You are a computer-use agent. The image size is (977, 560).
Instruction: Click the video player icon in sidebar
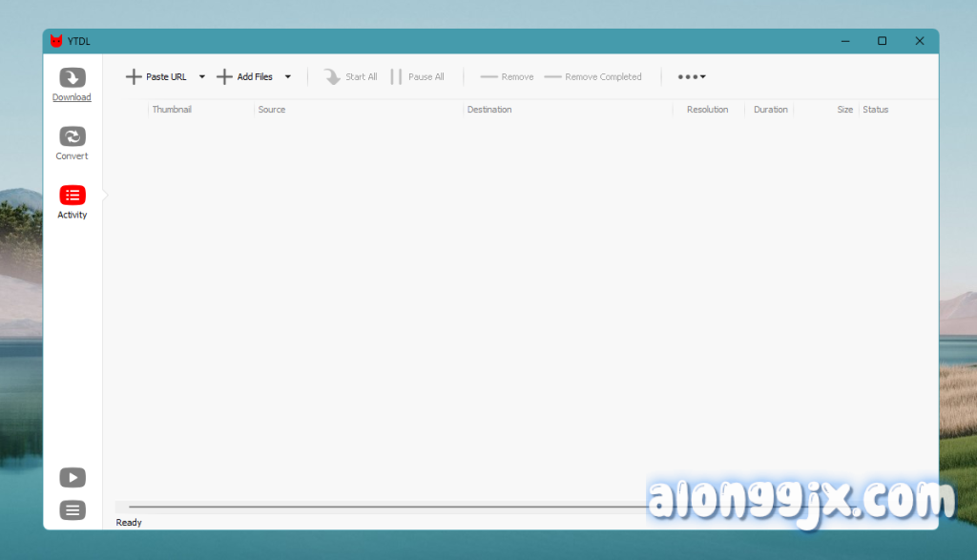pyautogui.click(x=73, y=477)
